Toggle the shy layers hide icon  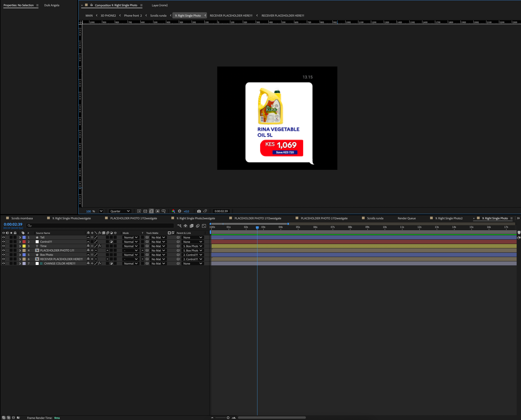[x=185, y=226]
